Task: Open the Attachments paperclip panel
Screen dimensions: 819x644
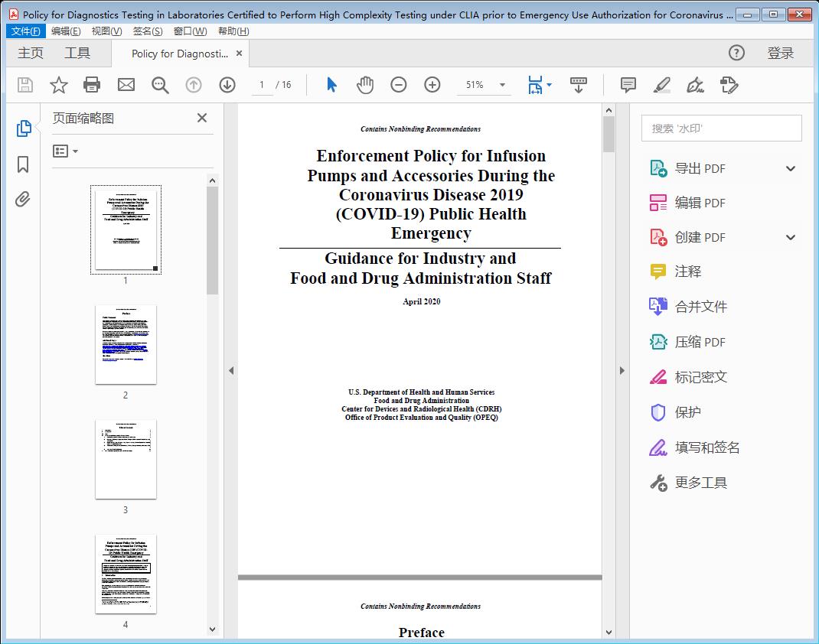Action: [23, 199]
